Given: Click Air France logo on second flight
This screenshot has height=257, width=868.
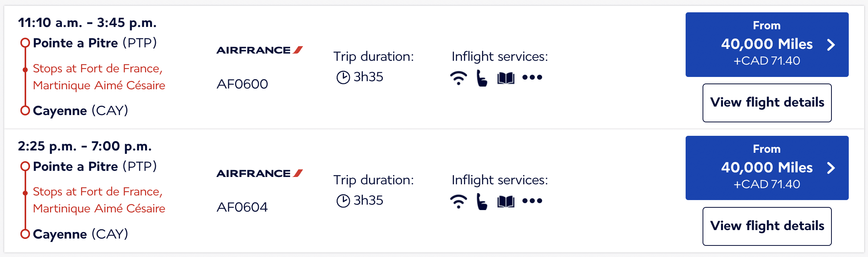Looking at the screenshot, I should [260, 174].
